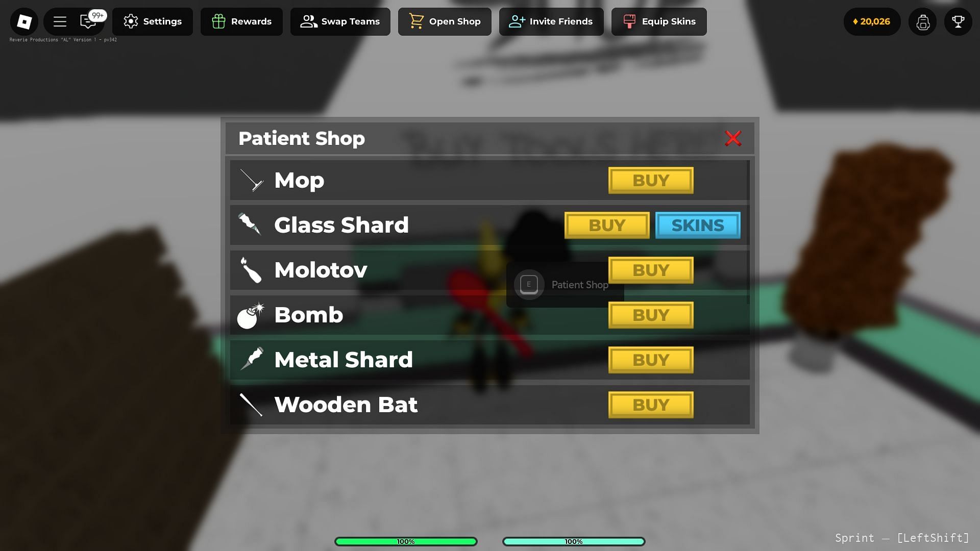Screen dimensions: 980x551
Task: Click the Mop weapon icon
Action: (x=251, y=180)
